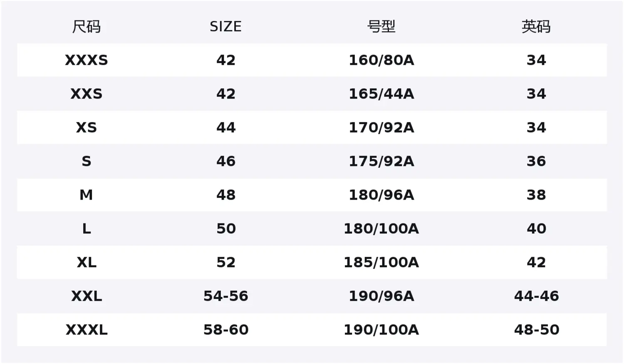This screenshot has height=364, width=624.
Task: Select the 190/100A cell
Action: (x=381, y=330)
